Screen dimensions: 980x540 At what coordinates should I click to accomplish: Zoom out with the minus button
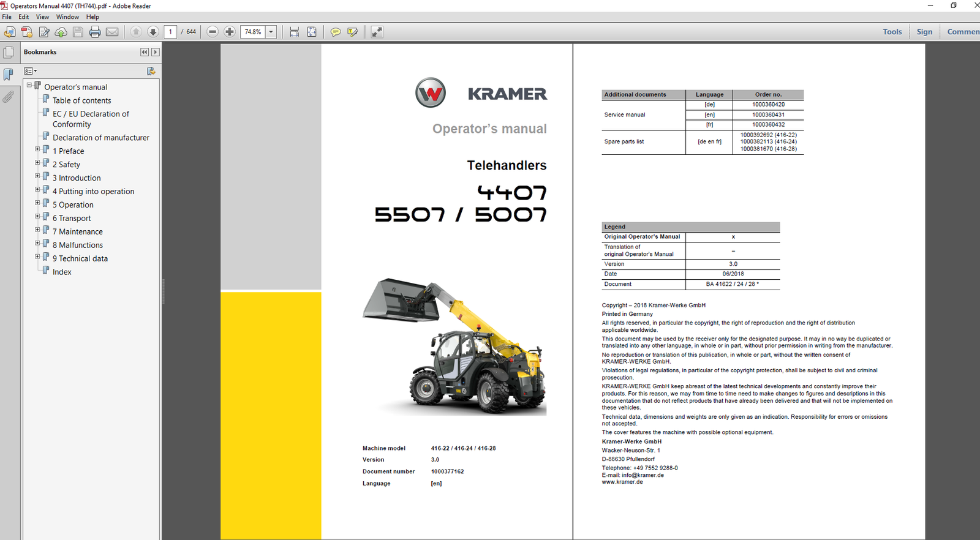pyautogui.click(x=213, y=32)
